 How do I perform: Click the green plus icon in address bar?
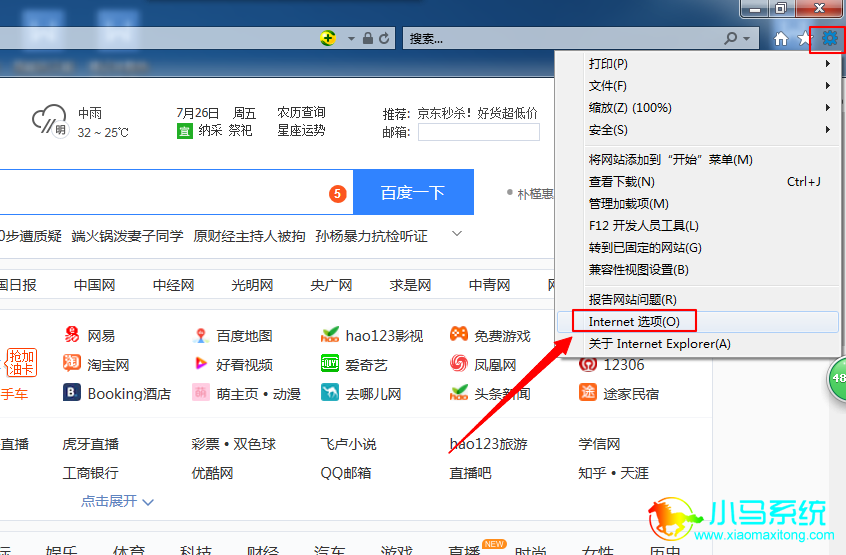[328, 38]
